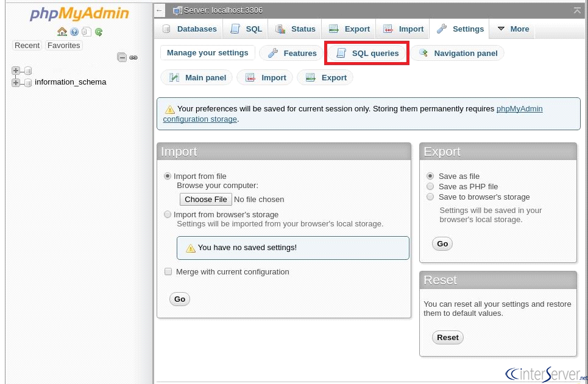Image resolution: width=588 pixels, height=384 pixels.
Task: Select information_schema database in the tree
Action: click(71, 82)
